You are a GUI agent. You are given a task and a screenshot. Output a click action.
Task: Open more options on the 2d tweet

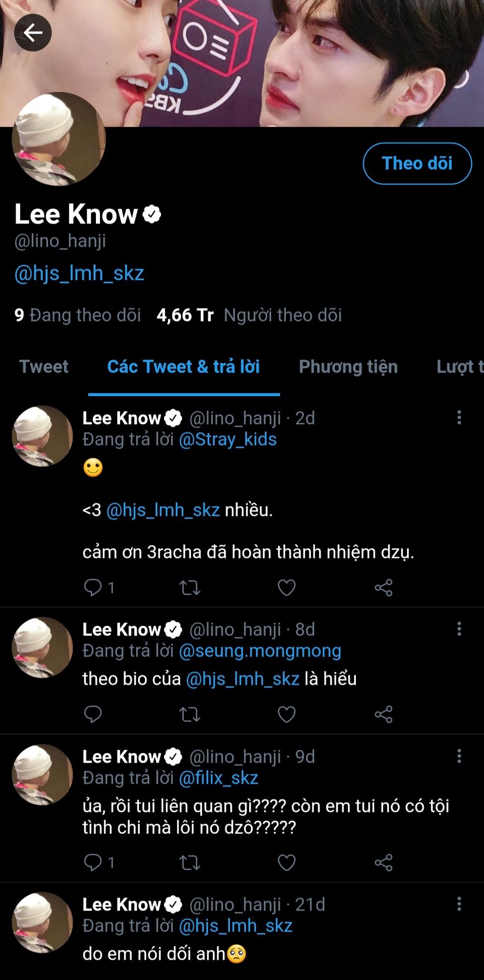pyautogui.click(x=459, y=418)
